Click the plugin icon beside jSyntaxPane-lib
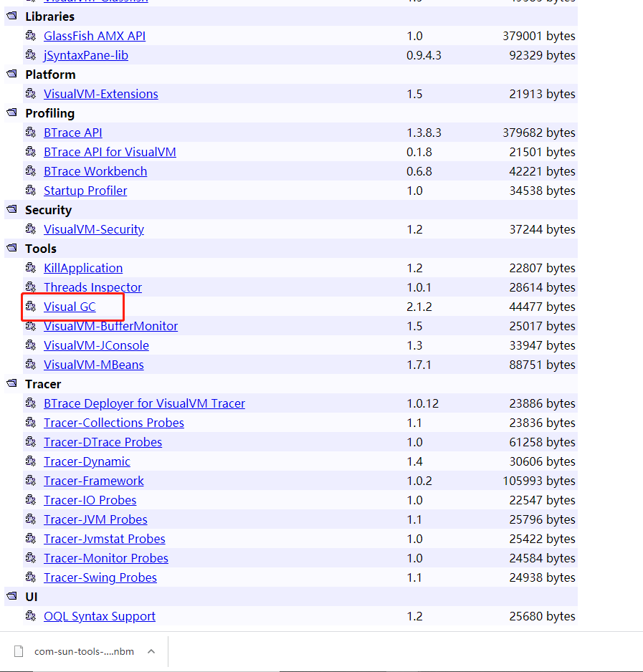The image size is (643, 672). tap(30, 55)
